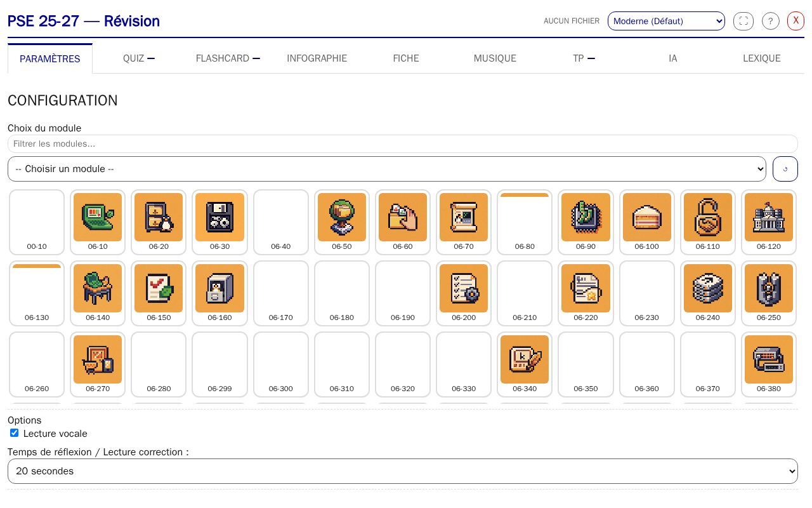Screen dimensions: 812x508
Task: Switch to the QUIZ tab
Action: click(x=139, y=58)
